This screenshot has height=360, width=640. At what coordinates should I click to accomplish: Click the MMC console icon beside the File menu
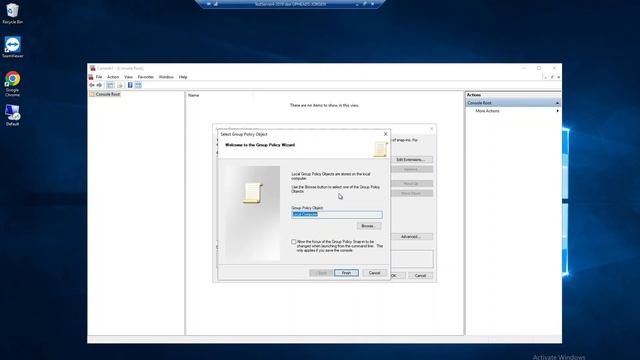[91, 77]
